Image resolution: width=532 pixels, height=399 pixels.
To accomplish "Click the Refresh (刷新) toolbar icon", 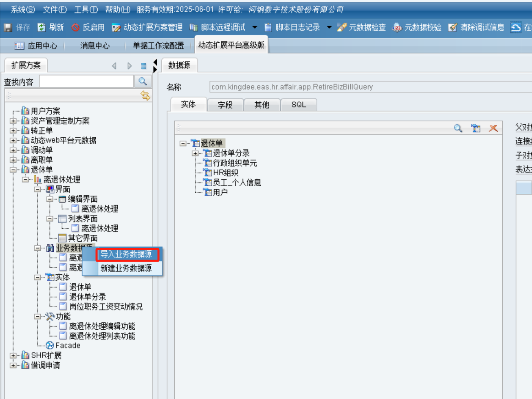I will click(x=42, y=27).
